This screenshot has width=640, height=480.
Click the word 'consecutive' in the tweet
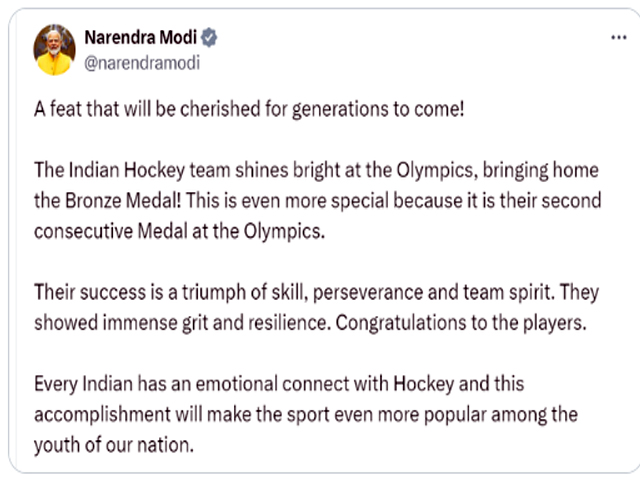pyautogui.click(x=84, y=231)
